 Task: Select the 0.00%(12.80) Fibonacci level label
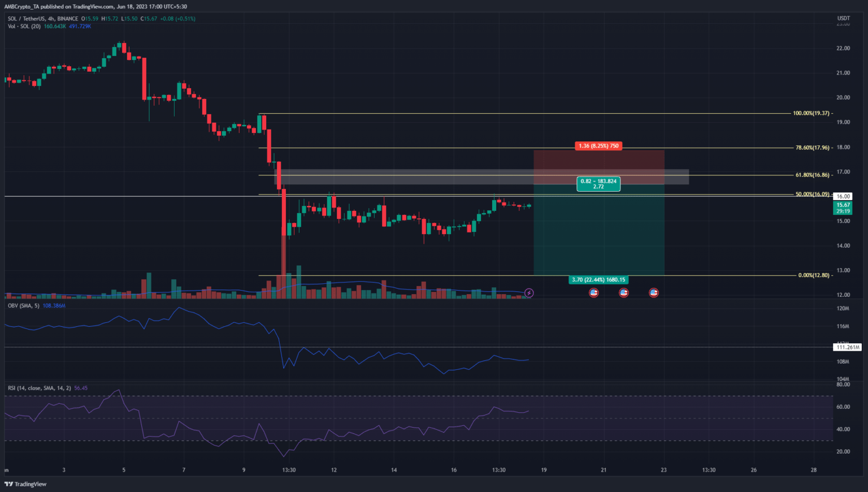point(813,275)
